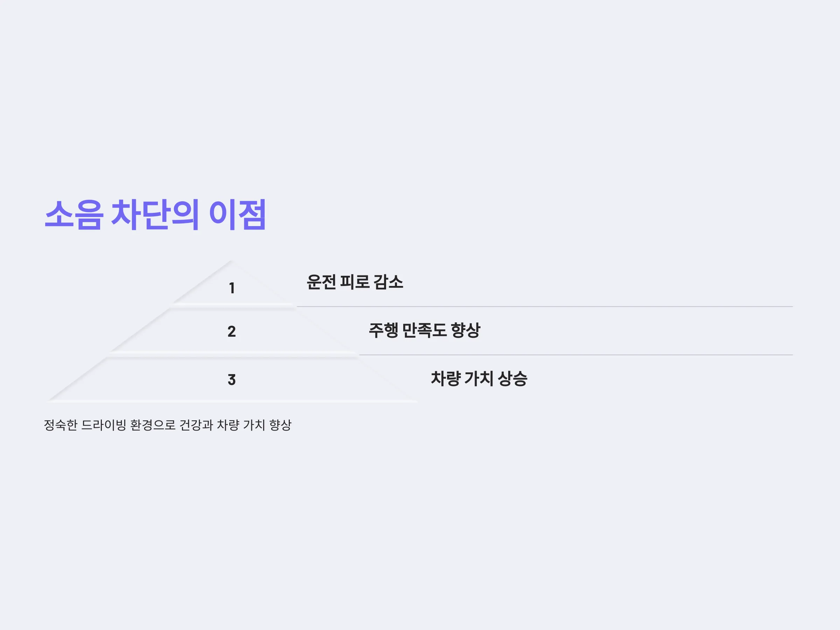Click the divider line below 주행 만족도 향상
The width and height of the screenshot is (840, 630).
pos(576,355)
